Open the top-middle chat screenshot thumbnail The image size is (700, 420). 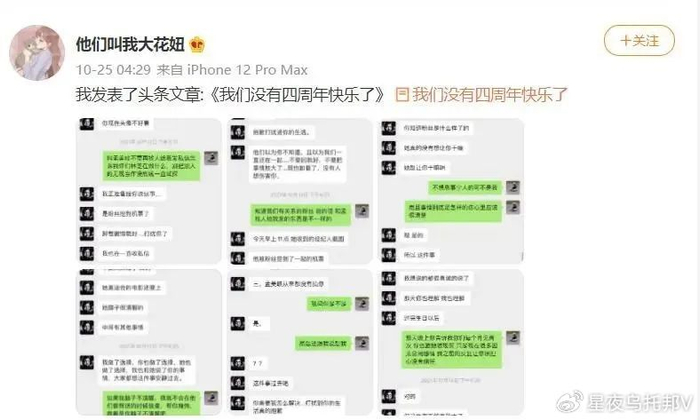300,191
